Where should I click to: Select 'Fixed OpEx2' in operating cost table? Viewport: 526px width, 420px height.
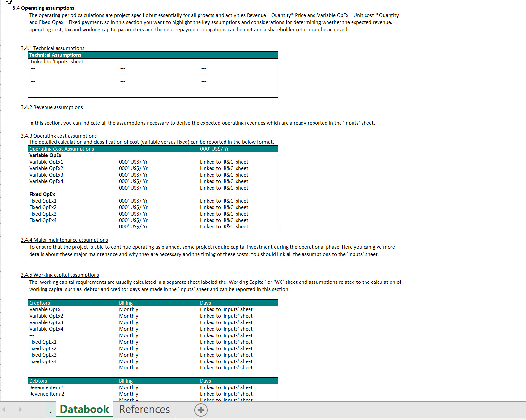tap(43, 207)
